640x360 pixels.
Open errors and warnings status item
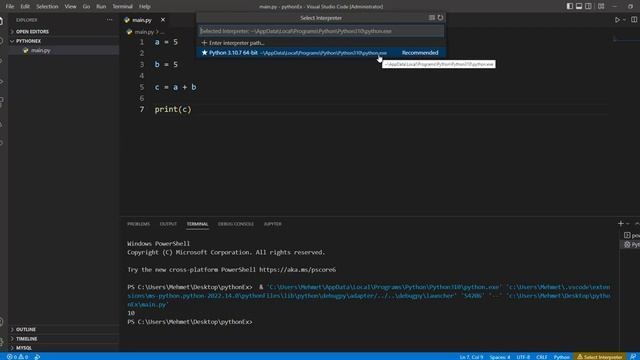coord(17,357)
